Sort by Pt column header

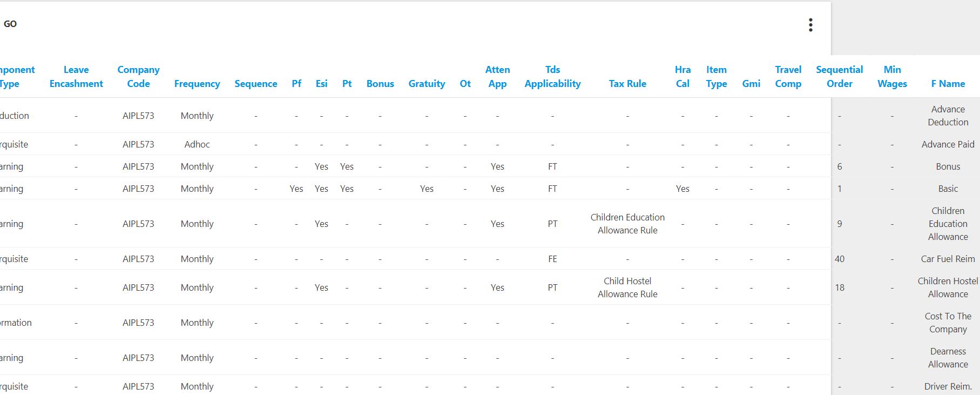pos(347,84)
